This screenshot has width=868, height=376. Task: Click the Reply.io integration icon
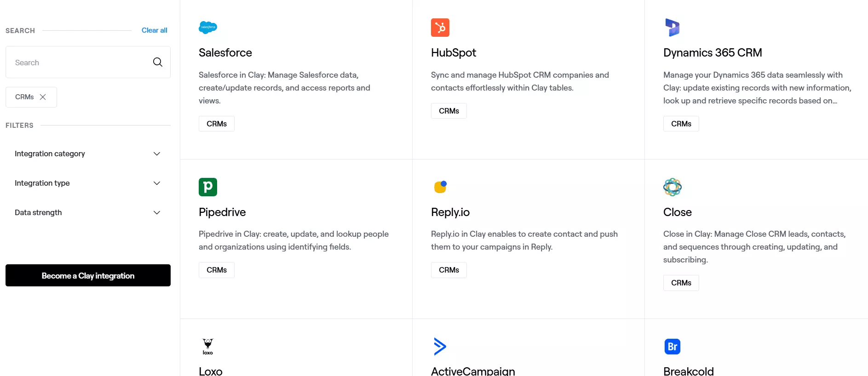[440, 187]
